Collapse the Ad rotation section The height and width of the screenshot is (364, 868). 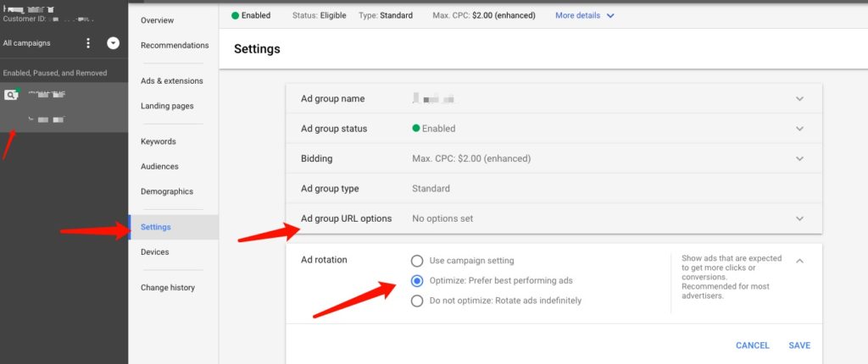point(798,261)
